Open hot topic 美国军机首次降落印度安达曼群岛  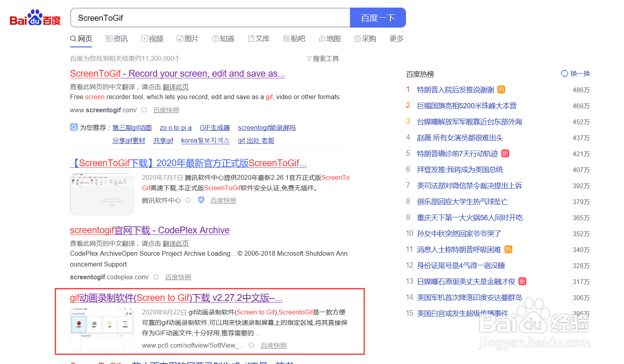(x=470, y=297)
